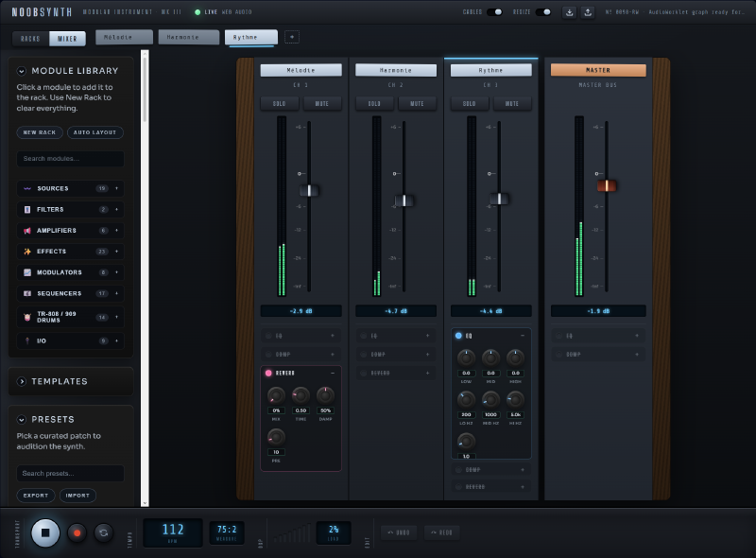Toggle the RESIZE switch

click(543, 12)
